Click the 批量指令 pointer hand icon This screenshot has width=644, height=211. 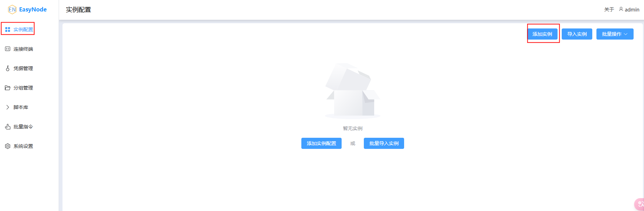[8, 127]
